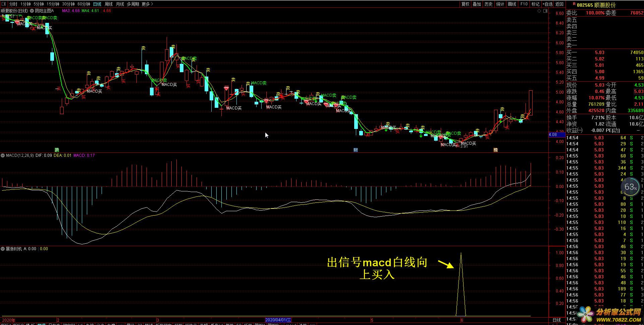Viewport: 644px width, 325px height.
Task: Open the MACD indicator settings dropdown
Action: pyautogui.click(x=3, y=155)
